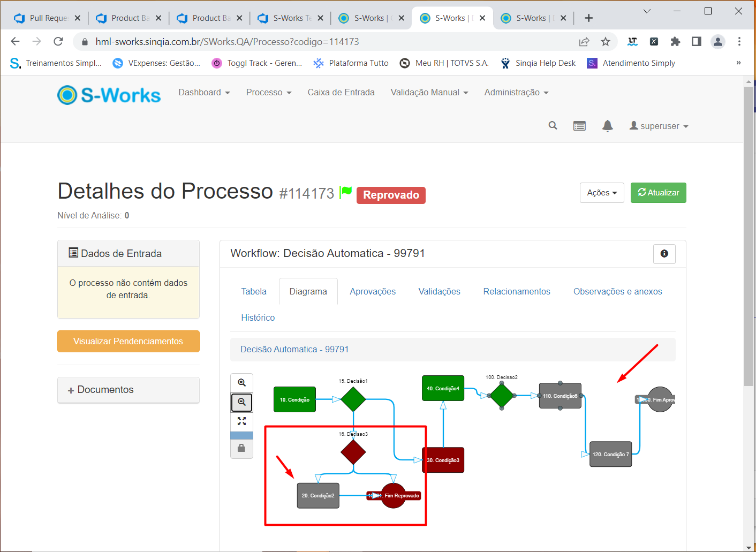756x552 pixels.
Task: Select the 30. Condição3 dark red node
Action: tap(443, 460)
